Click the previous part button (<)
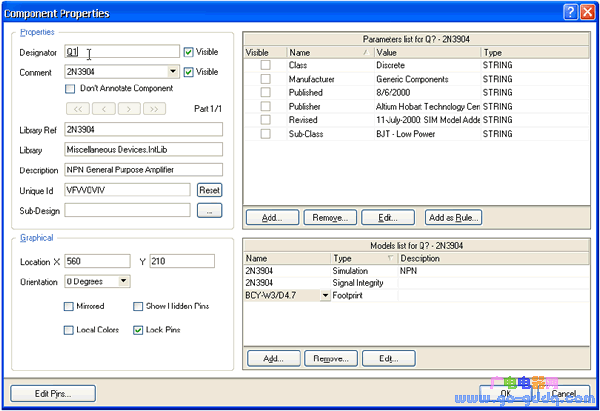The width and height of the screenshot is (600, 411). (104, 108)
